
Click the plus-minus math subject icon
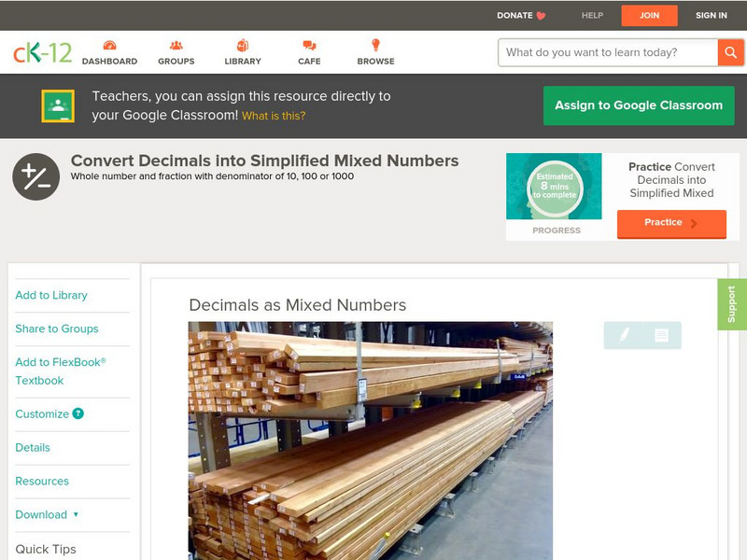(x=36, y=176)
